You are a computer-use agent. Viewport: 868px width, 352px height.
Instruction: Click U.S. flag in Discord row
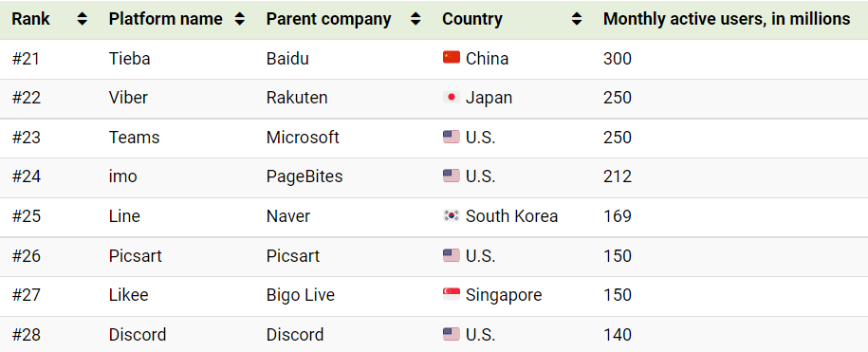click(452, 334)
